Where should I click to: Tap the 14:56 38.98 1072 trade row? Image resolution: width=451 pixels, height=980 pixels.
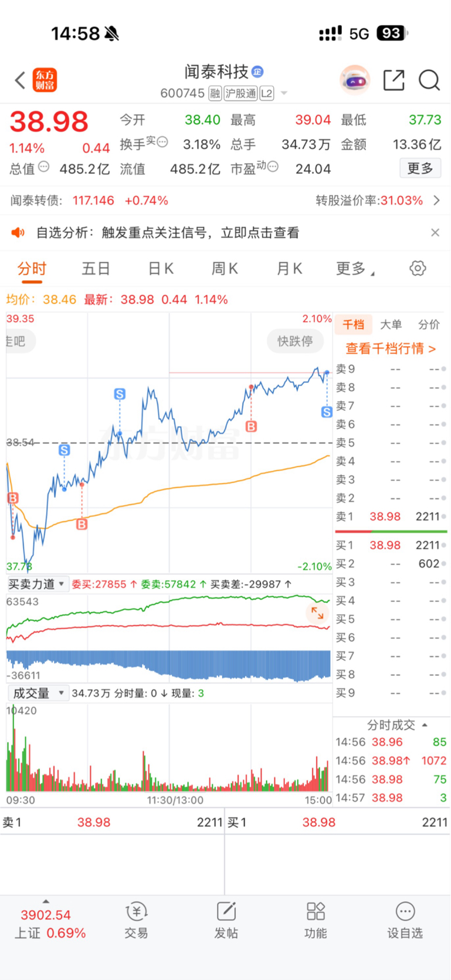pyautogui.click(x=391, y=761)
